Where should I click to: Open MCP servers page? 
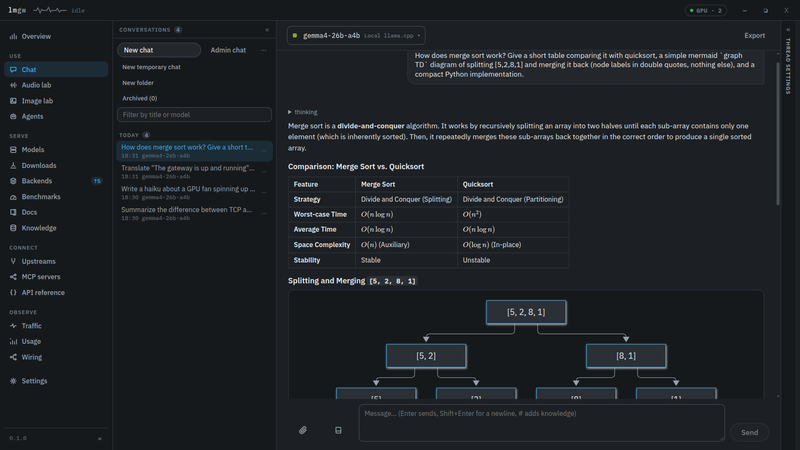coord(56,277)
